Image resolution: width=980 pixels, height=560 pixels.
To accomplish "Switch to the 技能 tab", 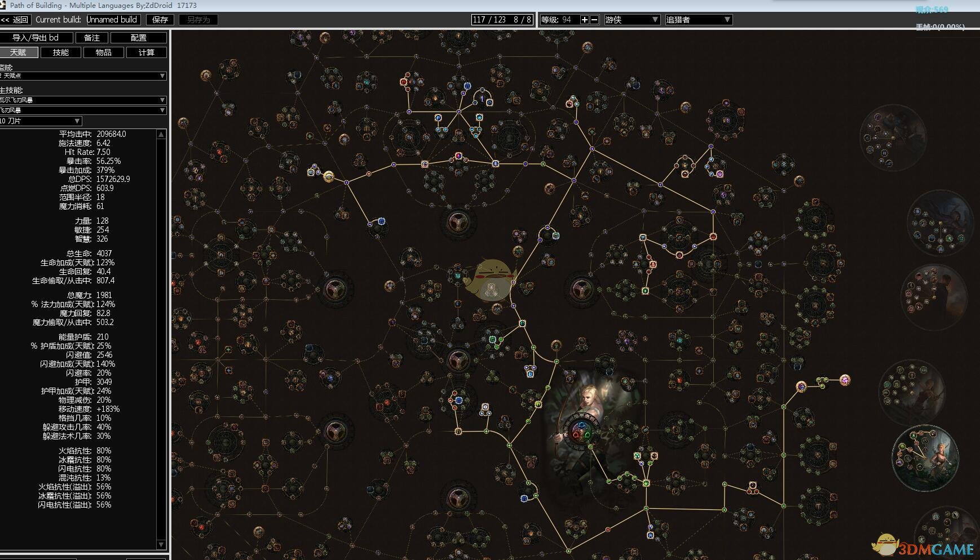I will 61,52.
